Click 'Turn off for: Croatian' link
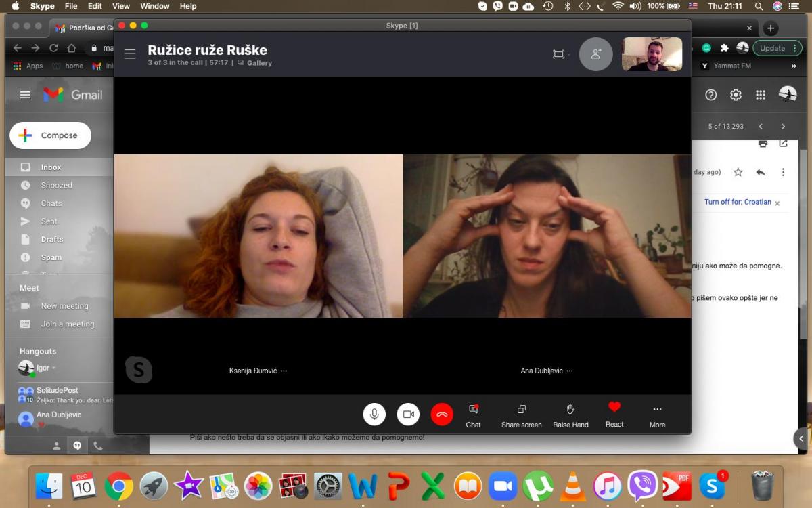The width and height of the screenshot is (812, 508). [738, 202]
